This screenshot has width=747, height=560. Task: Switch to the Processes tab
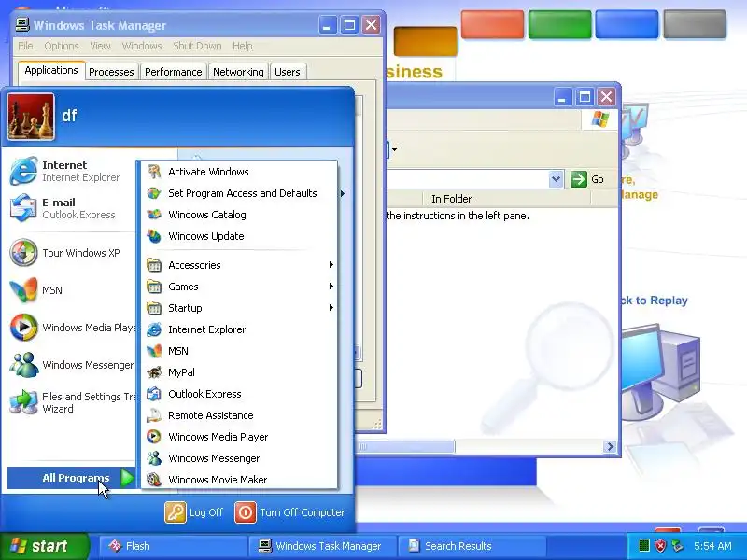click(111, 72)
